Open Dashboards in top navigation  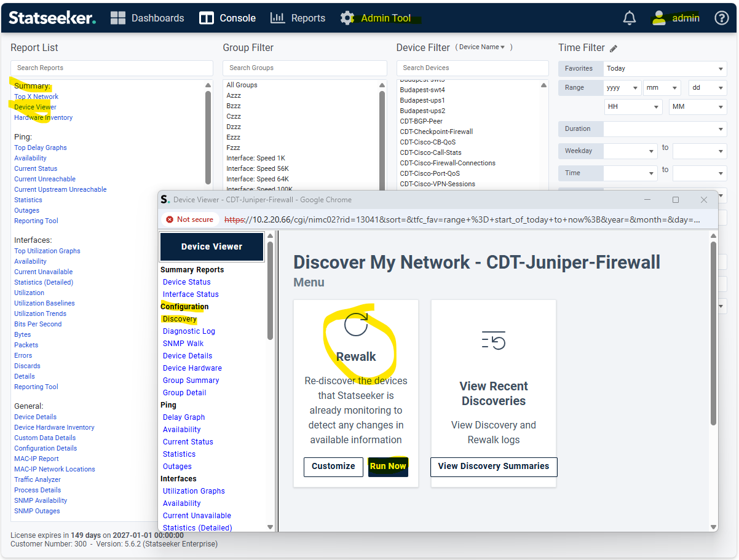148,18
